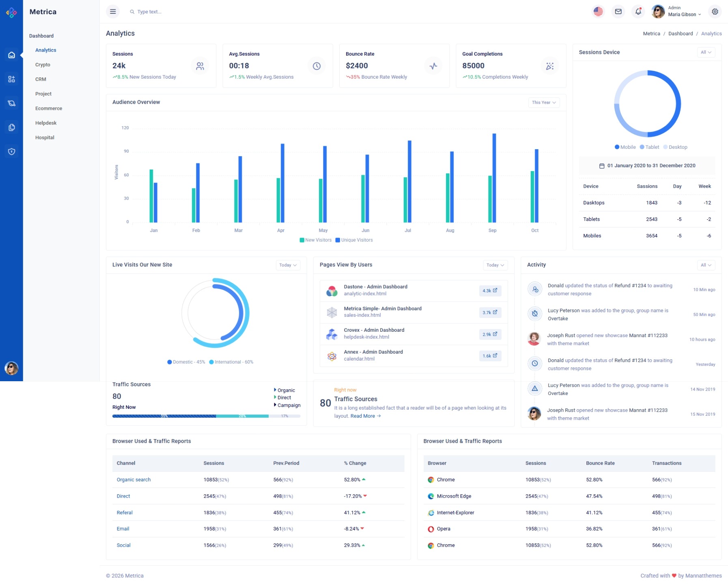This screenshot has width=728, height=586.
Task: Click the Joseph Rust 10 hours avatar
Action: 534,339
